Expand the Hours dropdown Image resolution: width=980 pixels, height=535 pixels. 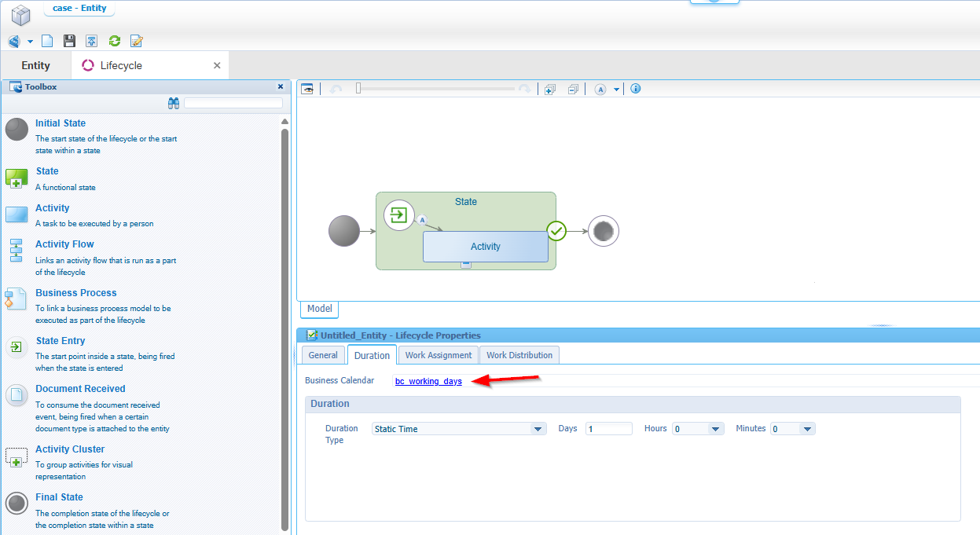(715, 429)
